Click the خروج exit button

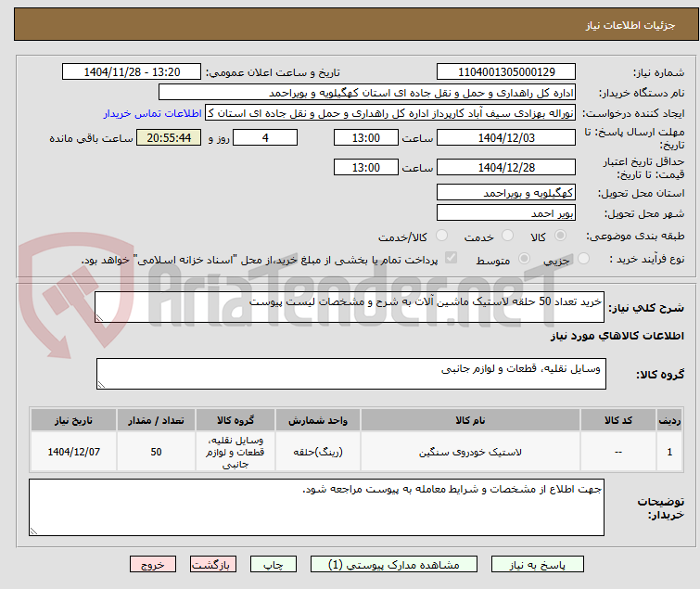pyautogui.click(x=153, y=565)
